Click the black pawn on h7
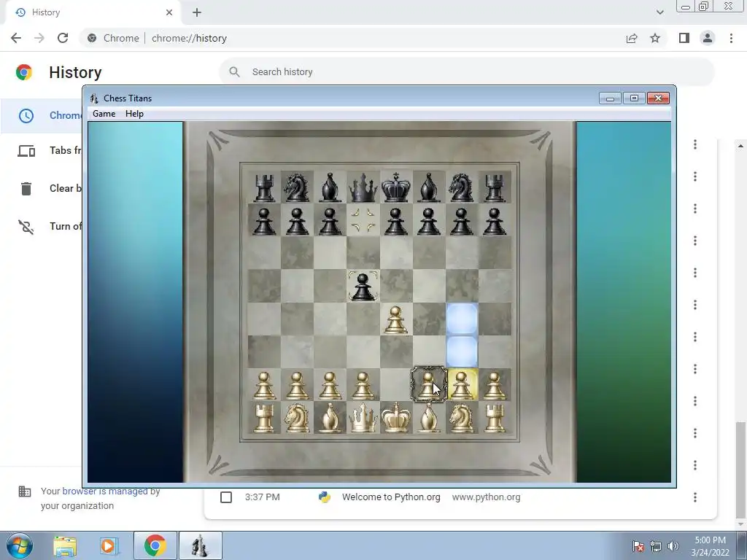 tap(495, 221)
